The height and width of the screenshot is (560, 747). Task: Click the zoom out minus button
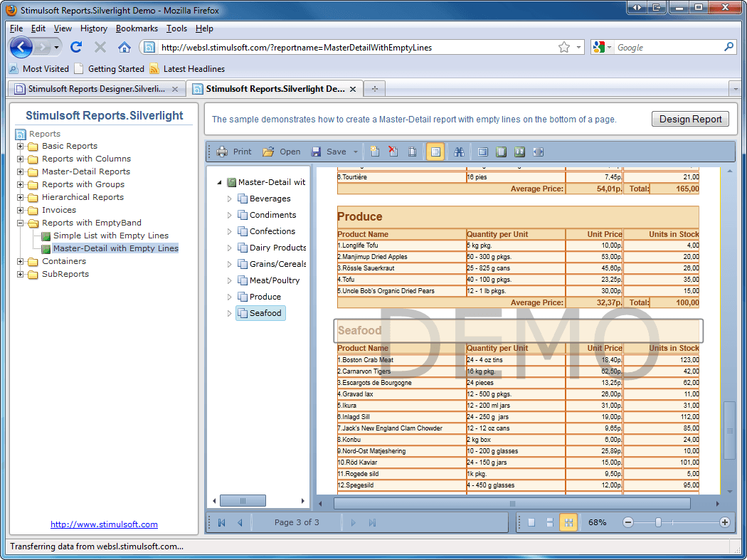point(628,523)
